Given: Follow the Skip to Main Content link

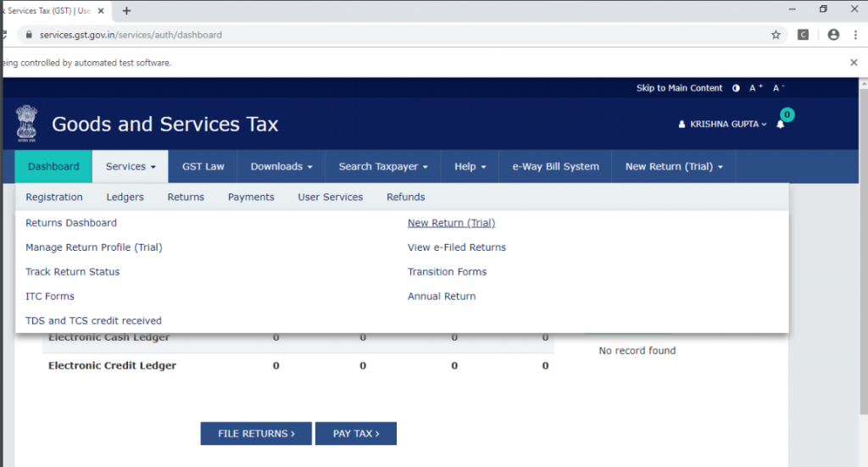Looking at the screenshot, I should tap(679, 88).
